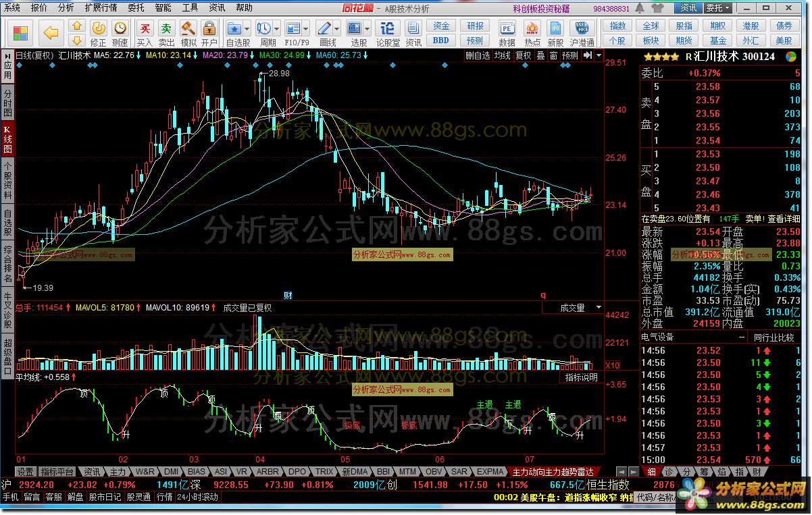812x515 pixels.
Task: Open the F10/F9 info icon
Action: click(293, 28)
